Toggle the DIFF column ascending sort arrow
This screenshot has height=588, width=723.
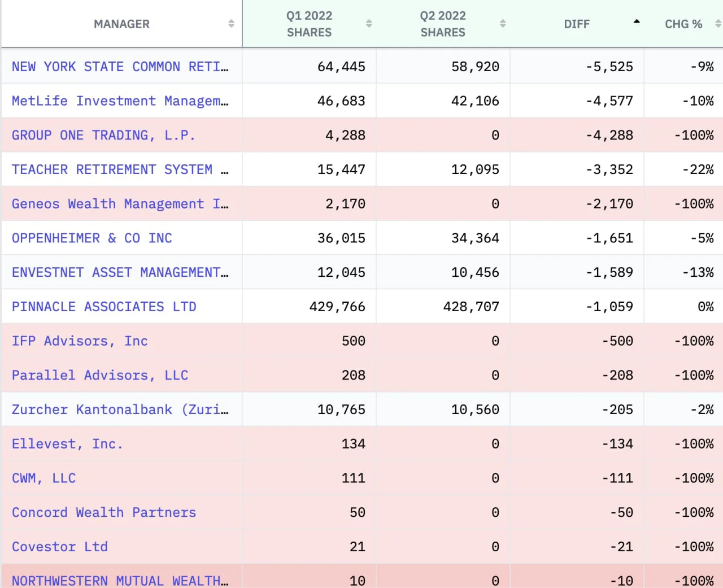point(637,21)
